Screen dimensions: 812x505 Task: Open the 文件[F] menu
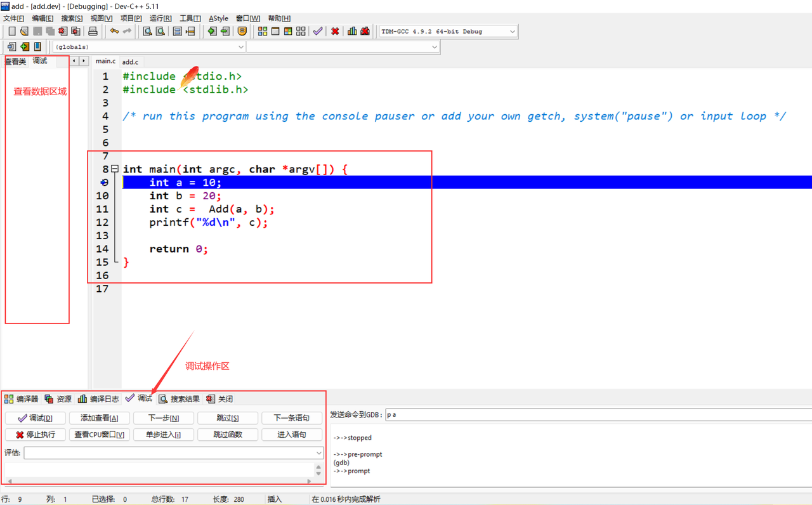click(x=13, y=18)
